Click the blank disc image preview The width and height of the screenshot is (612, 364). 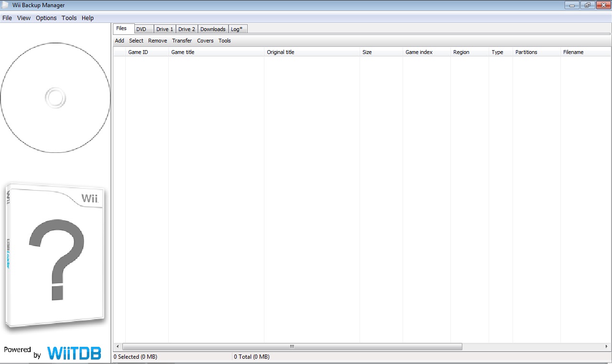click(55, 98)
